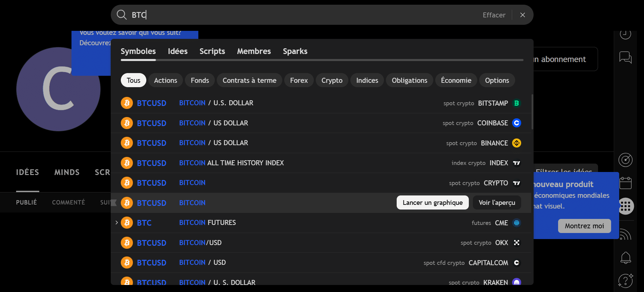Image resolution: width=644 pixels, height=292 pixels.
Task: Click Effacer to clear the search
Action: click(x=494, y=15)
